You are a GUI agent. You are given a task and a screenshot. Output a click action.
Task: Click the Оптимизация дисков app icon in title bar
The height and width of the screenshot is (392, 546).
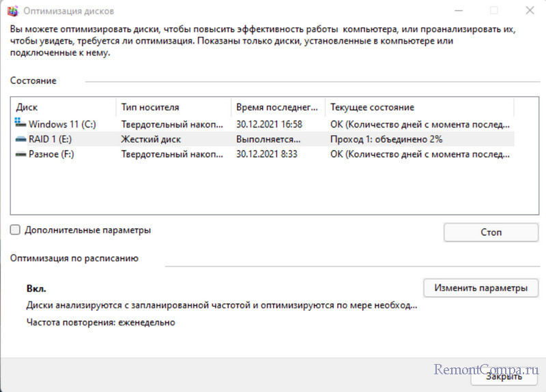tap(12, 11)
